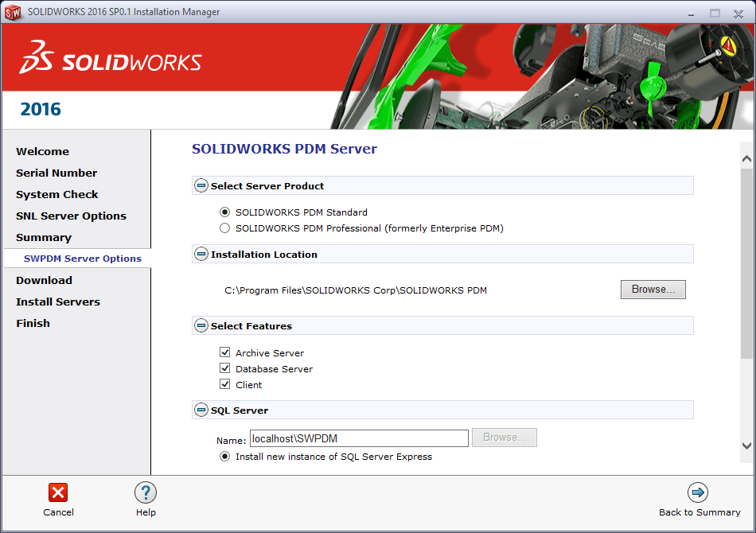Viewport: 756px width, 533px height.
Task: Collapse the Installation Location section
Action: point(201,255)
